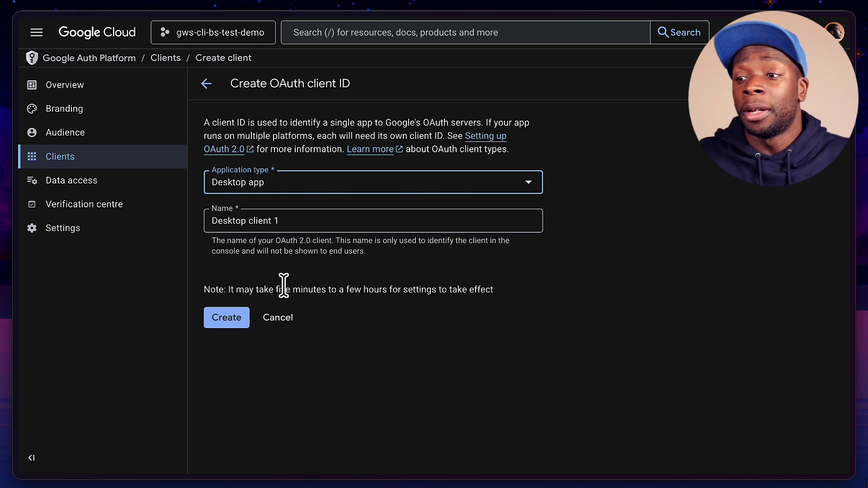
Task: Click the Search button in the top bar
Action: (679, 32)
